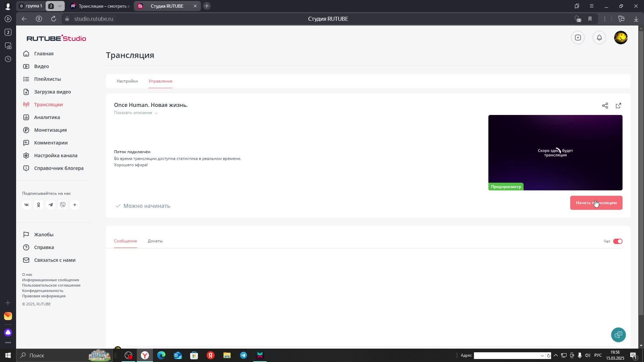Screen dimensions: 644x362
Task: Open the user avatar menu
Action: 621,38
